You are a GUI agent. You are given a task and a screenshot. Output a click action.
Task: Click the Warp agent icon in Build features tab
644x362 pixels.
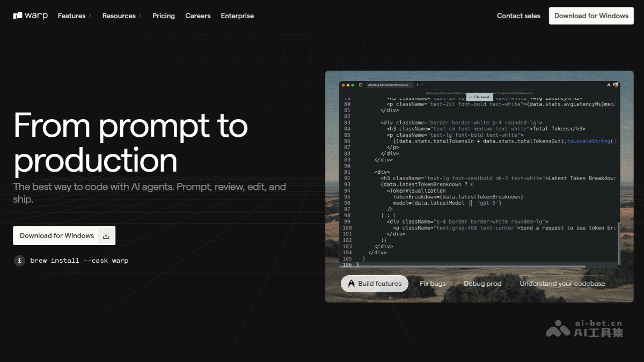tap(351, 284)
